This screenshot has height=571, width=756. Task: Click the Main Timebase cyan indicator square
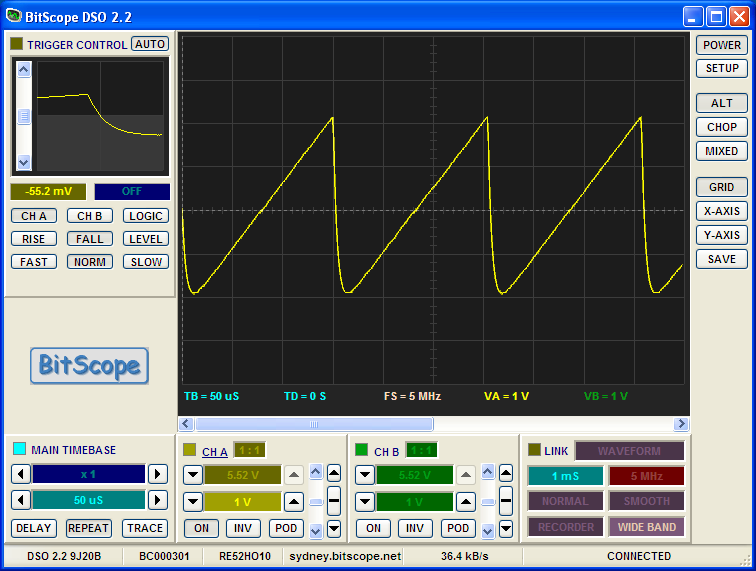[x=19, y=449]
